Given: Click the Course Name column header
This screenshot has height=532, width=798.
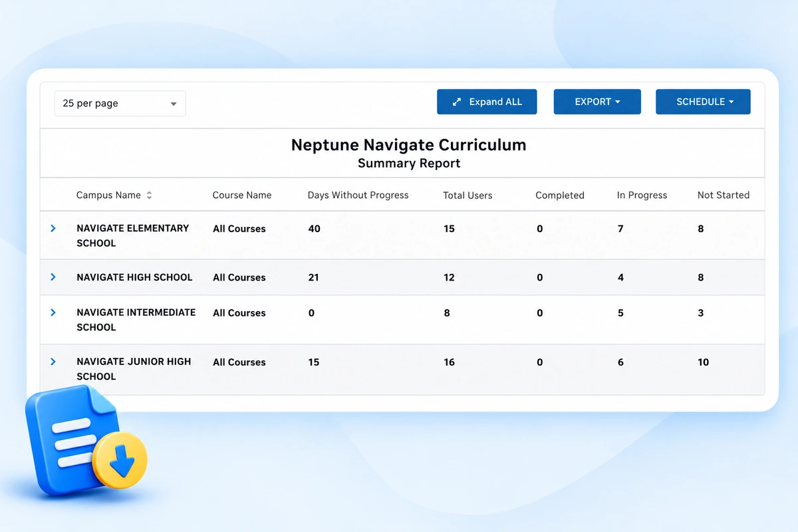Looking at the screenshot, I should [242, 195].
